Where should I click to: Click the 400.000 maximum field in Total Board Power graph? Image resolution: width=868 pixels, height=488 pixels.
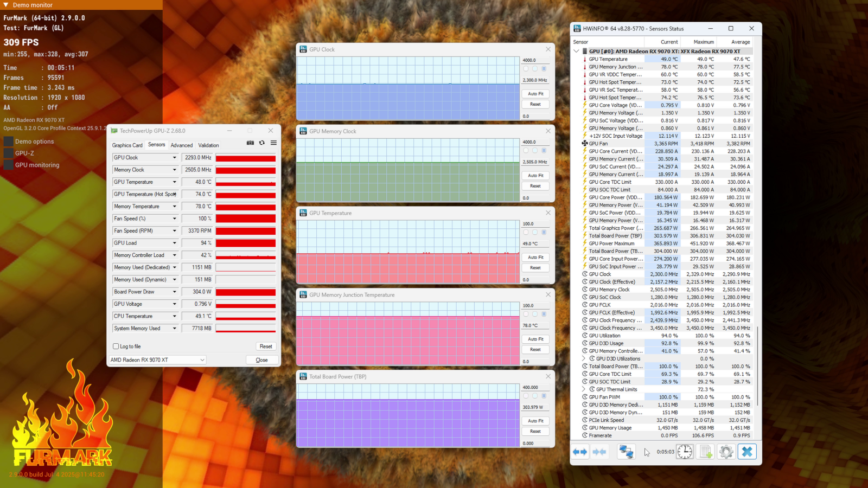535,388
